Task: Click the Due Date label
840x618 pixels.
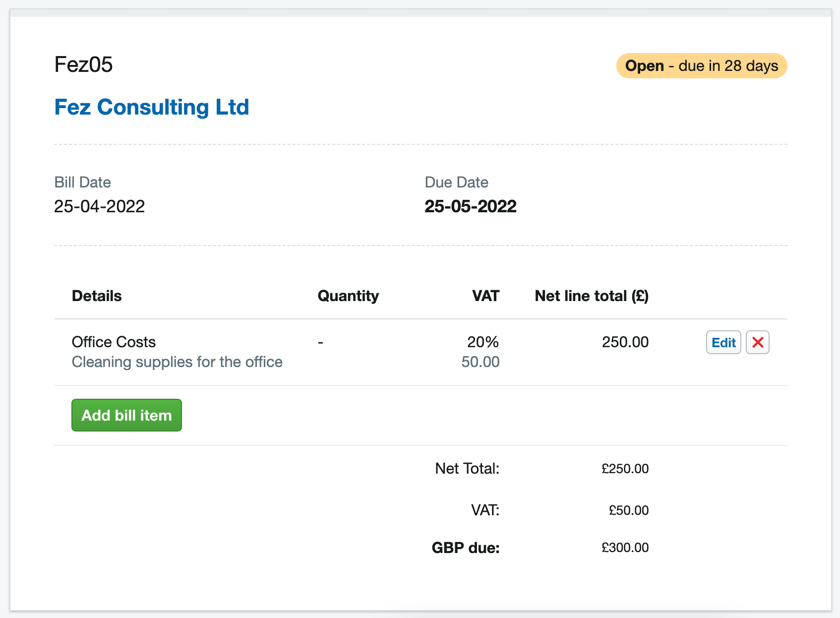Action: pyautogui.click(x=456, y=183)
